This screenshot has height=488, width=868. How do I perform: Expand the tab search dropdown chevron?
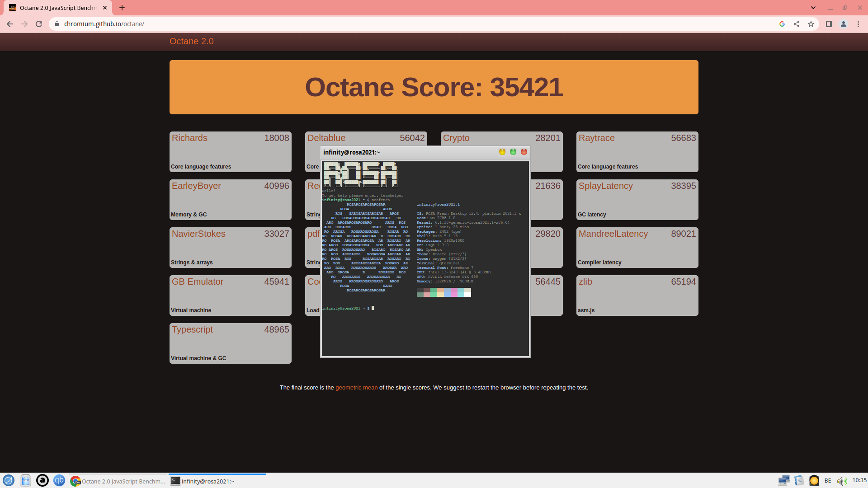[813, 8]
